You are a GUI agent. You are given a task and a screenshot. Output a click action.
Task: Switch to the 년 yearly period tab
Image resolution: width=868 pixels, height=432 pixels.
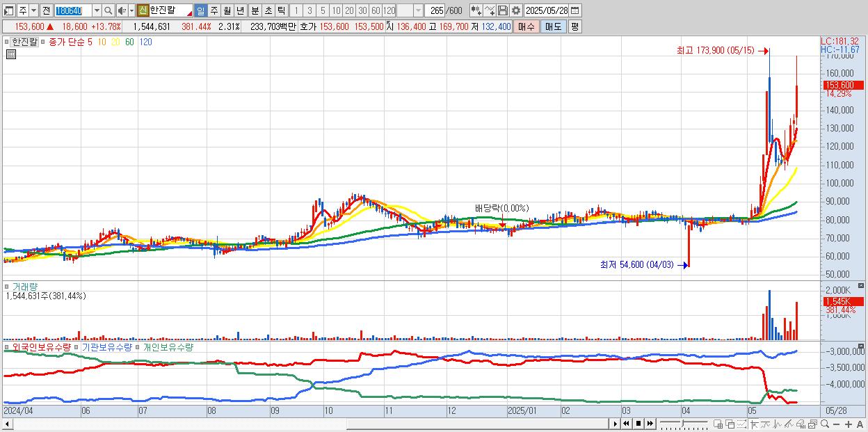click(x=240, y=10)
